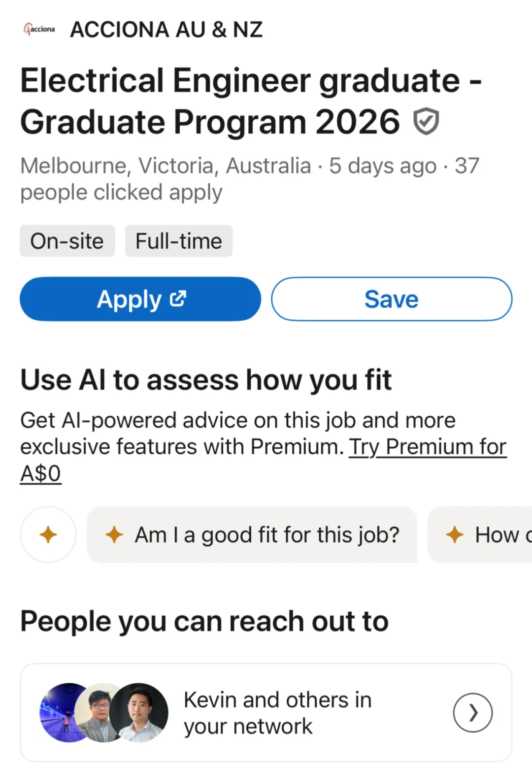Image resolution: width=532 pixels, height=766 pixels.
Task: Open the ACCIONA AU & NZ company page
Action: point(166,30)
